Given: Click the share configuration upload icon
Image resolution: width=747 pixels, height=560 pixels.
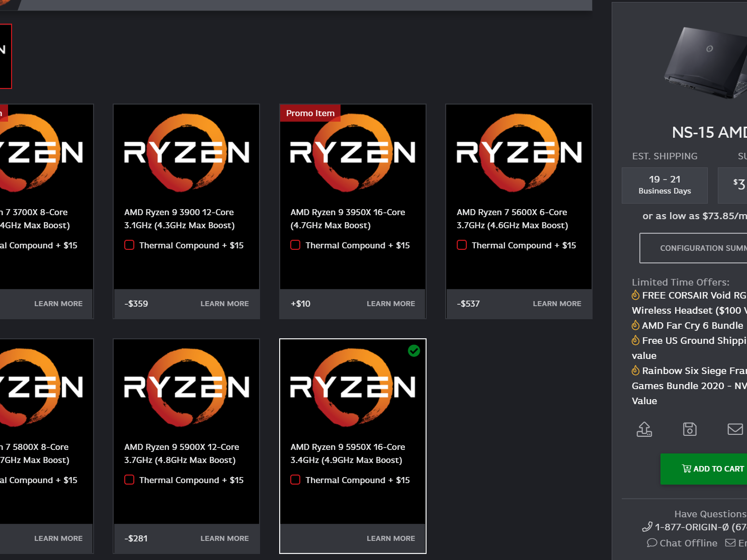Looking at the screenshot, I should point(644,429).
